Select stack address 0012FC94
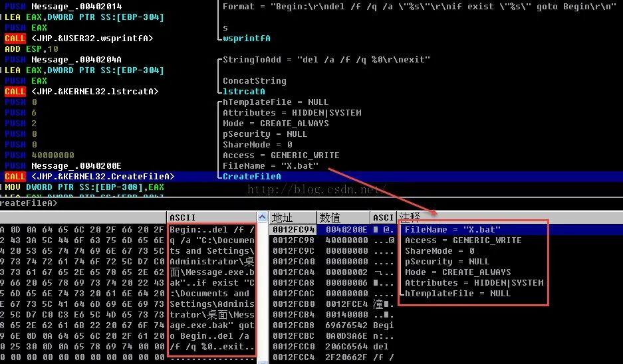623x364 pixels. [x=294, y=230]
